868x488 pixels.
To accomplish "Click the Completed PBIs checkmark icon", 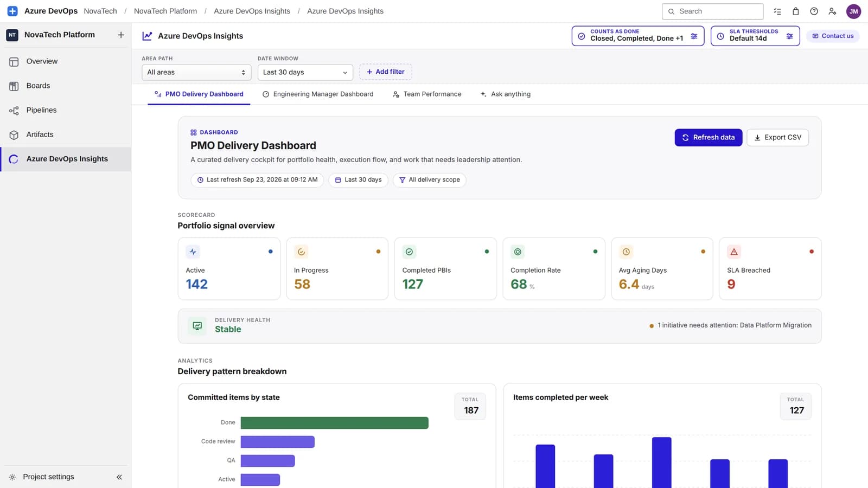I will pos(410,252).
